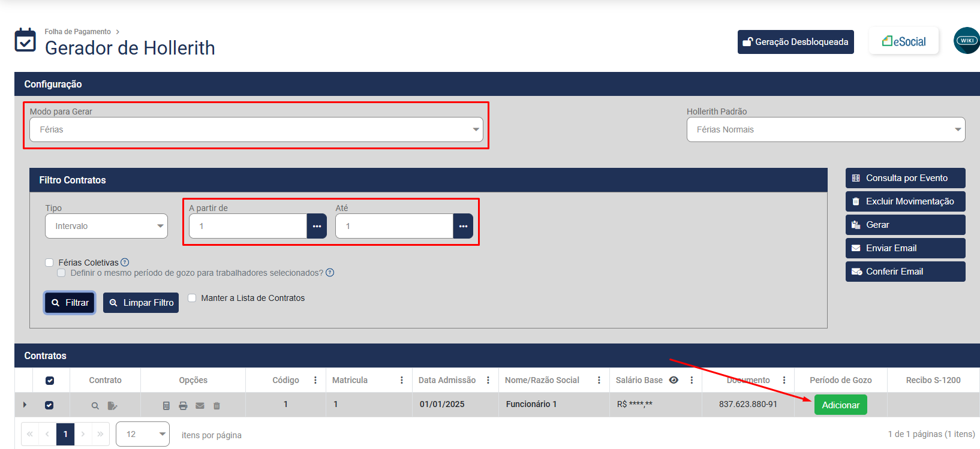Click the Conferir Email button

coord(906,272)
